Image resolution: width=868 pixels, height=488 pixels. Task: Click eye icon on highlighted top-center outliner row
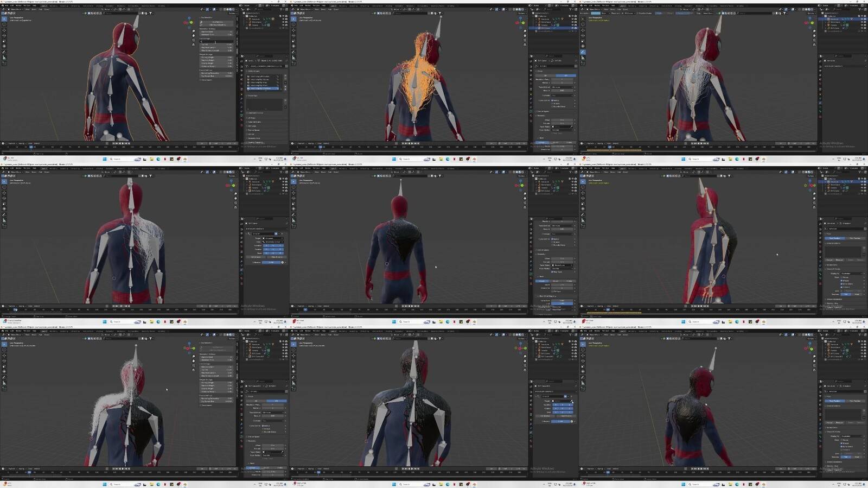(x=572, y=28)
